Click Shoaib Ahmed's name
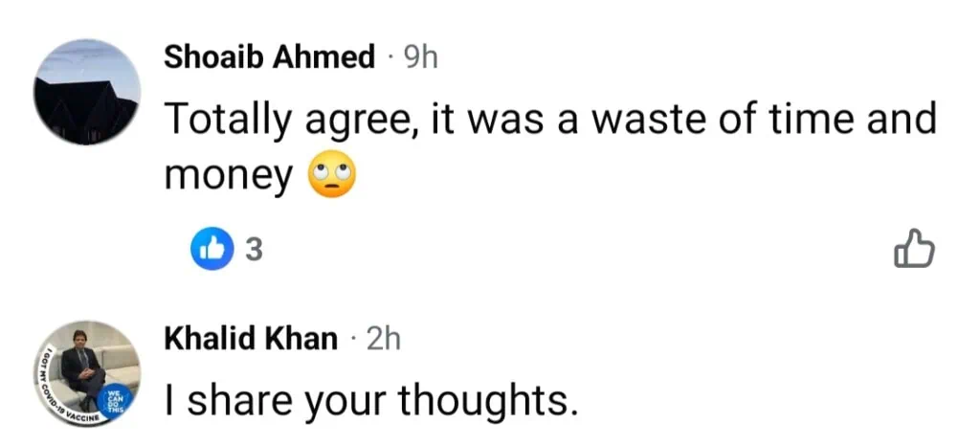The width and height of the screenshot is (980, 445). [x=270, y=57]
